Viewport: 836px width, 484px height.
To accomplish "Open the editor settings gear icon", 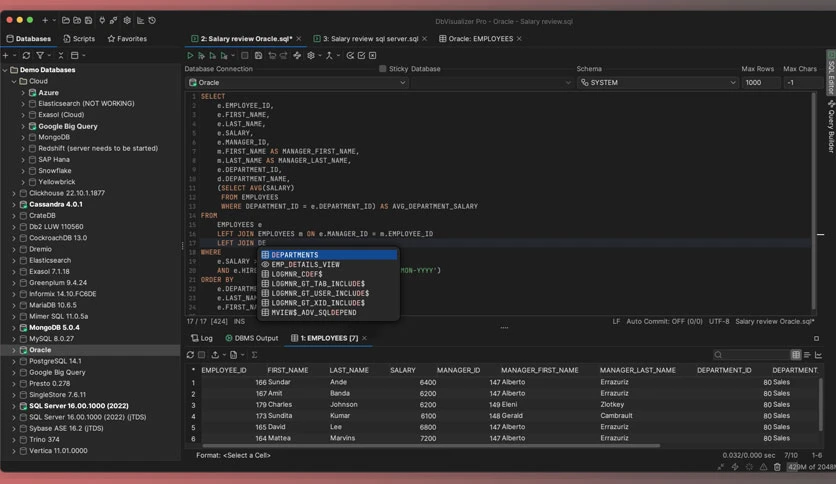I will coord(311,55).
